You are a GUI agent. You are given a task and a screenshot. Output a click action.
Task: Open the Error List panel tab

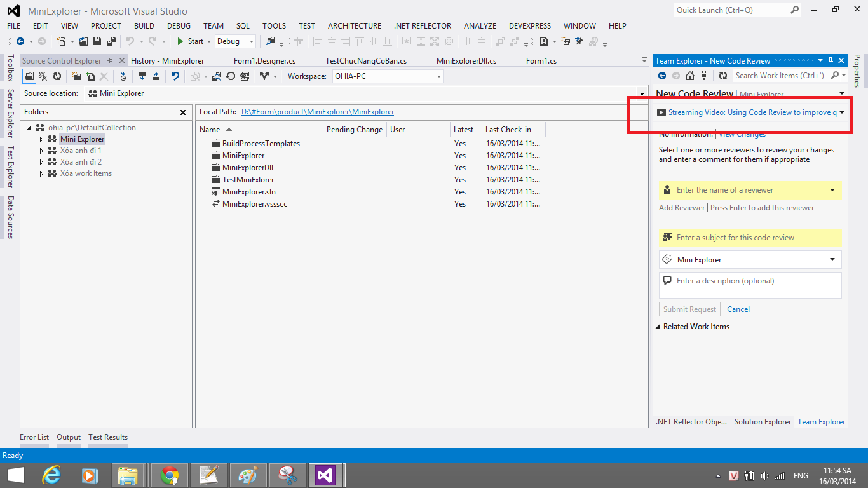(x=34, y=437)
